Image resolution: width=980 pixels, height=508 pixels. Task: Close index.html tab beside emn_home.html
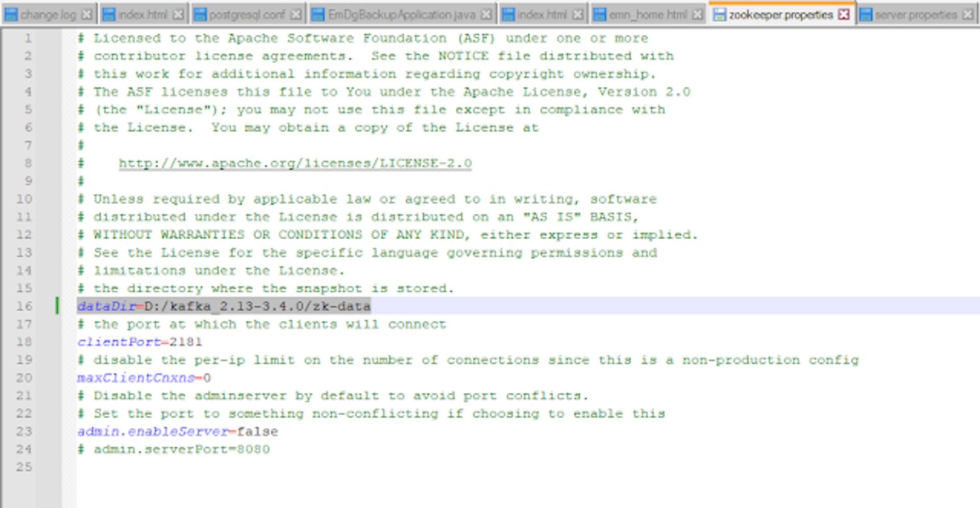pos(577,15)
